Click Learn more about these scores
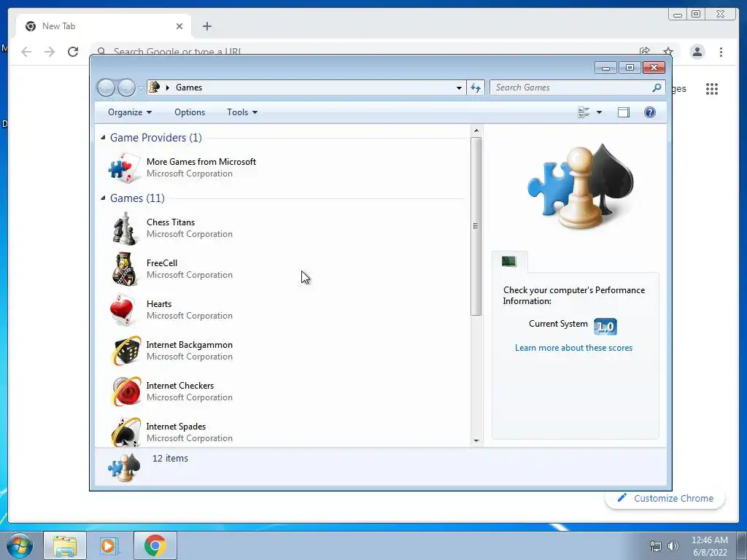747x560 pixels. pos(573,348)
